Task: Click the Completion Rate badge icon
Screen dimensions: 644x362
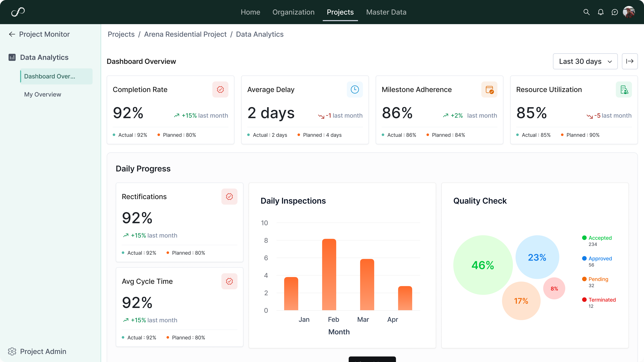Action: (220, 89)
